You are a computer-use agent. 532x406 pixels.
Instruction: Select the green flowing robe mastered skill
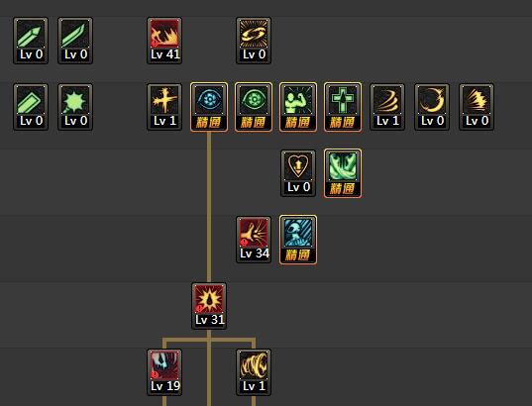343,173
